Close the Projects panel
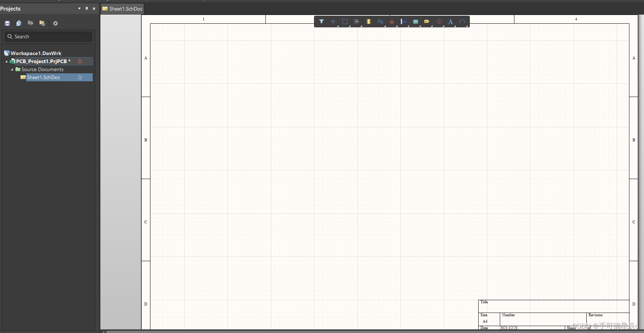The image size is (644, 333). coord(94,8)
